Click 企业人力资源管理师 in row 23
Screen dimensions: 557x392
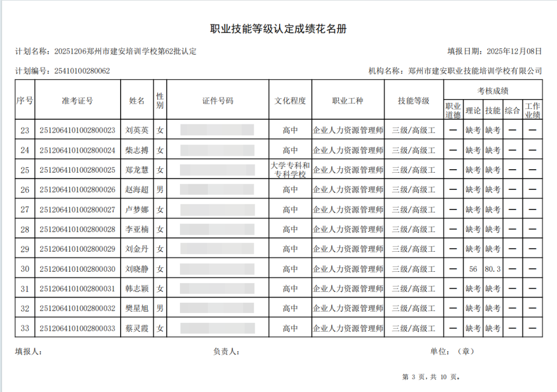[x=348, y=130]
